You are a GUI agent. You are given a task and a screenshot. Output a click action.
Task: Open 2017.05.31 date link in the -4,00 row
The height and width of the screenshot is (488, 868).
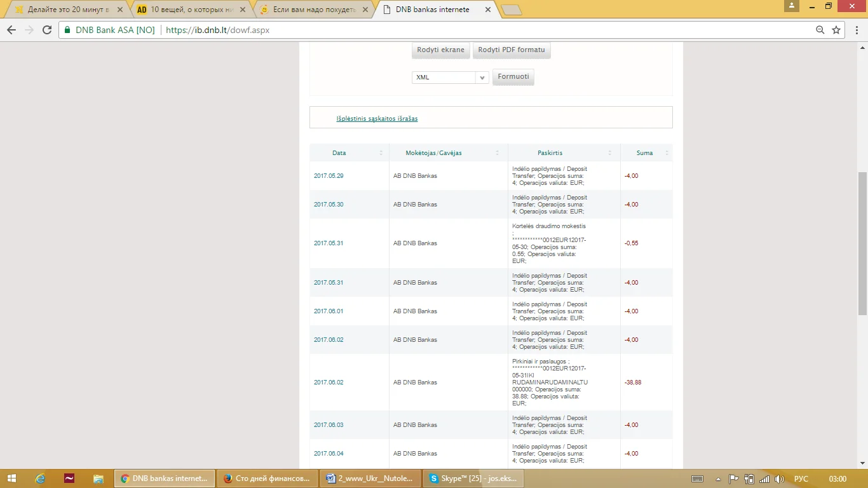click(x=329, y=283)
